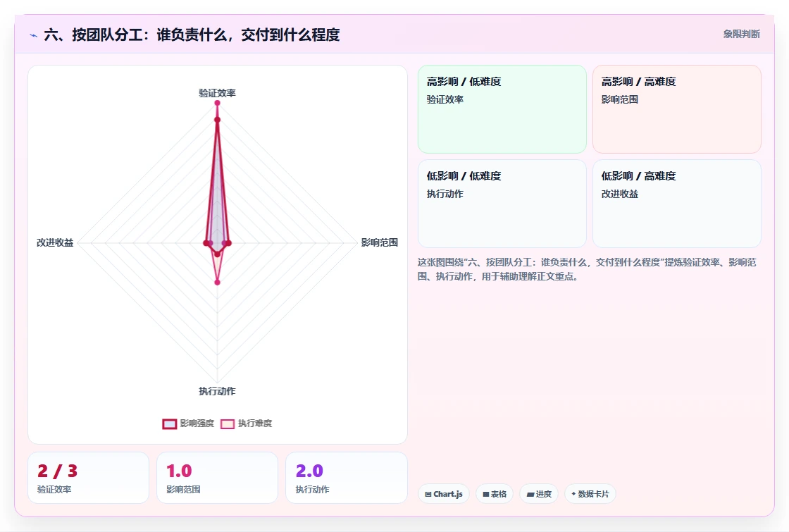The height and width of the screenshot is (532, 789).
Task: Click the description paragraph beginning 这张图围绕
Action: 587,269
